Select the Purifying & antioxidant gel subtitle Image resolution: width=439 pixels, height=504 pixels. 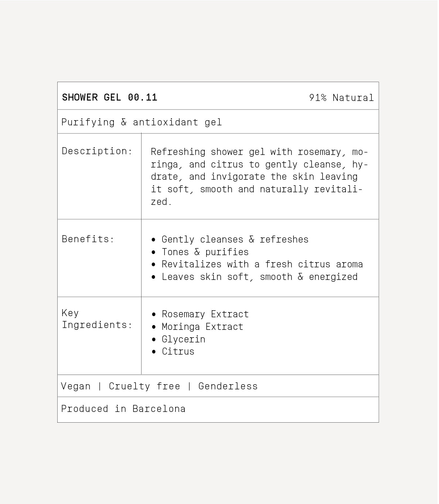142,122
